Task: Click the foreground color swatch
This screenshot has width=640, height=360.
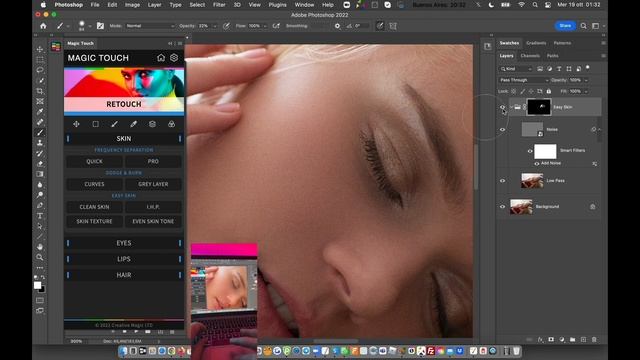Action: click(37, 285)
